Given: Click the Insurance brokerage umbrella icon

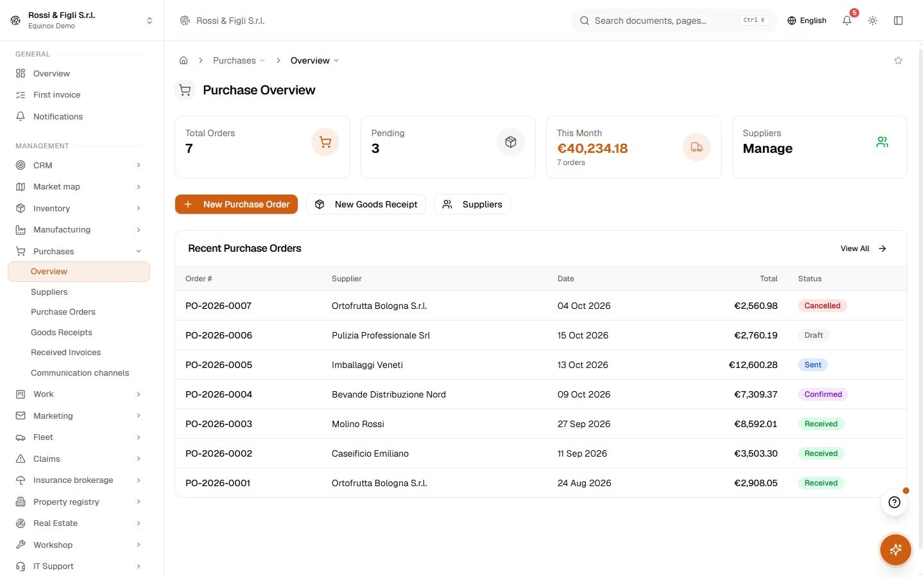Looking at the screenshot, I should [x=21, y=480].
